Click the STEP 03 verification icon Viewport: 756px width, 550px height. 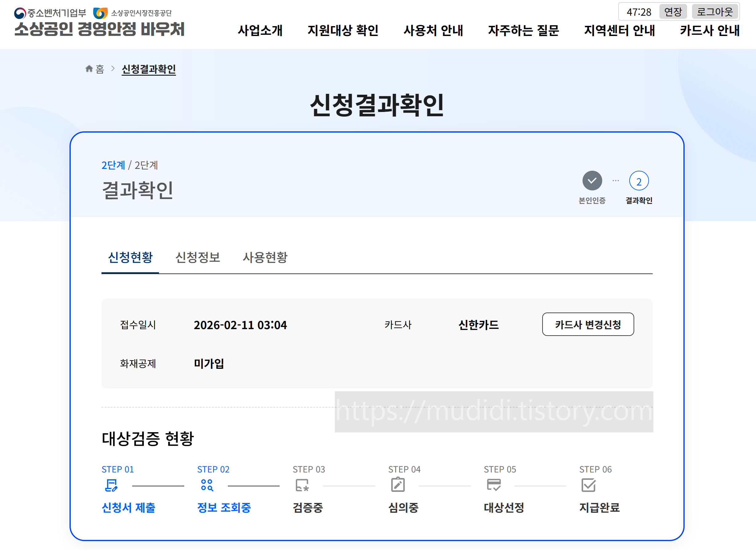pyautogui.click(x=302, y=485)
